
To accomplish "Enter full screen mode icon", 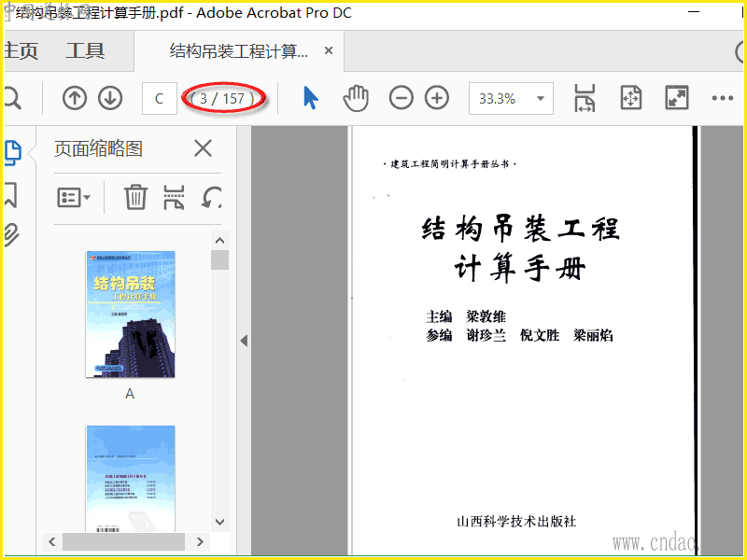I will 676,98.
